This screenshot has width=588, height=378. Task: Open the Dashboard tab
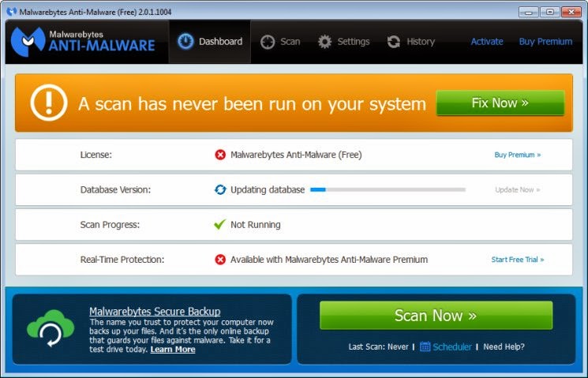210,41
